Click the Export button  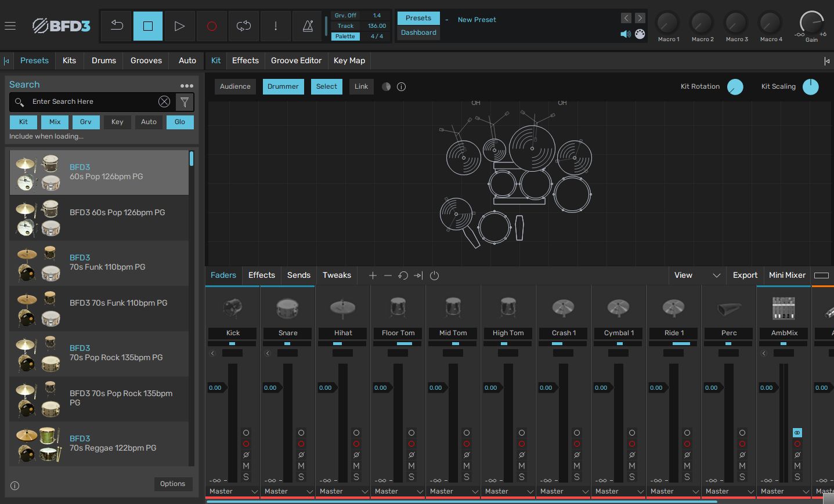click(x=745, y=275)
